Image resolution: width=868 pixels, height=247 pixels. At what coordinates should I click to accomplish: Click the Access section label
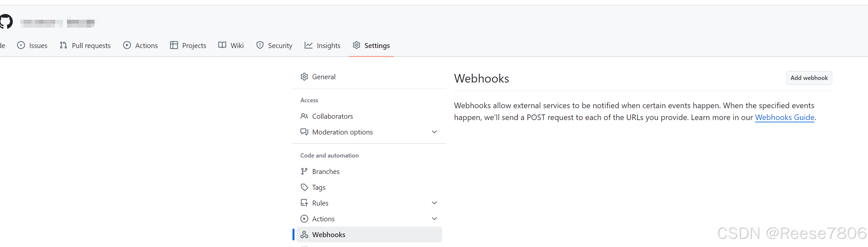(309, 100)
